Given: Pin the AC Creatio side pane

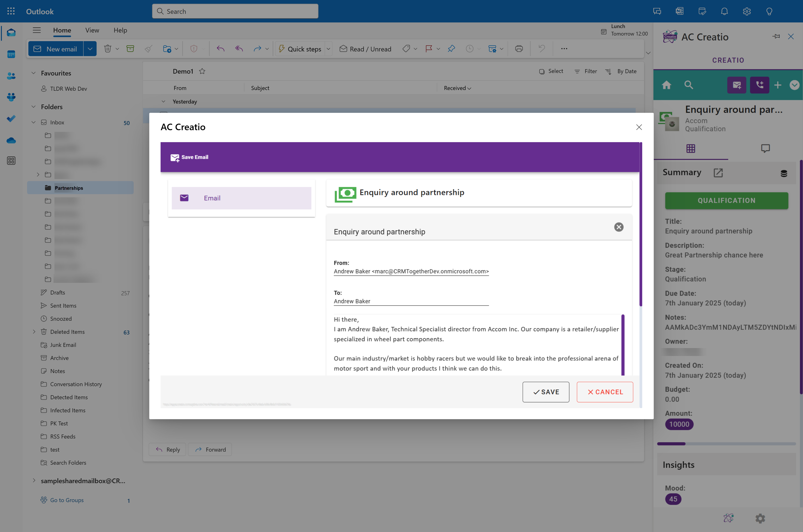Looking at the screenshot, I should 776,36.
